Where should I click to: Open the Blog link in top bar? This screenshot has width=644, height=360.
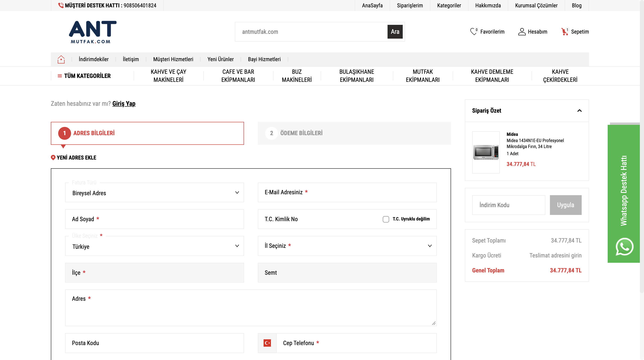coord(577,6)
